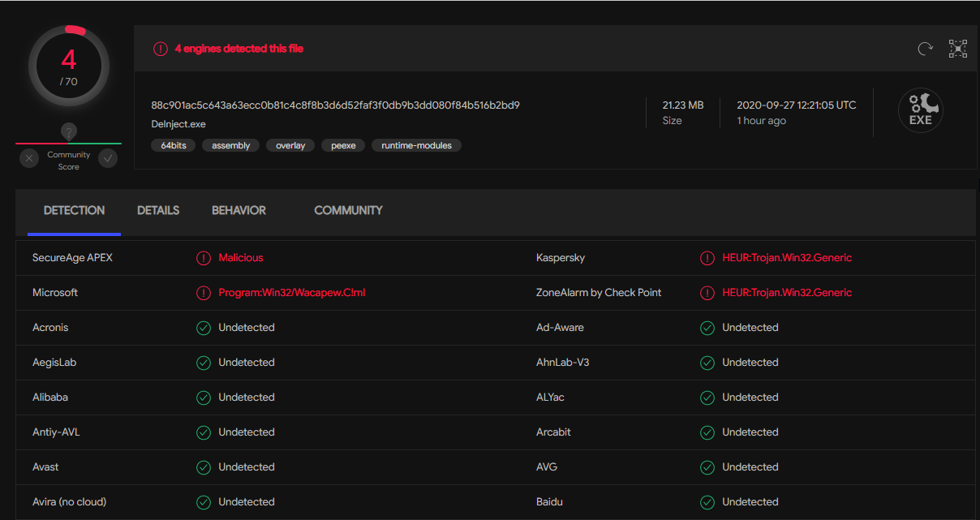Click the Avast undetected check icon
This screenshot has width=980, height=520.
204,467
